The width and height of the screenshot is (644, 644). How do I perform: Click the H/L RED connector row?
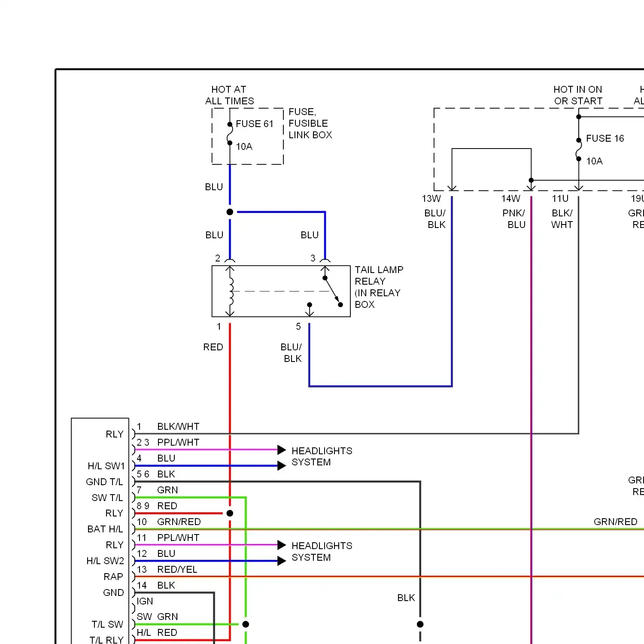coord(157,633)
